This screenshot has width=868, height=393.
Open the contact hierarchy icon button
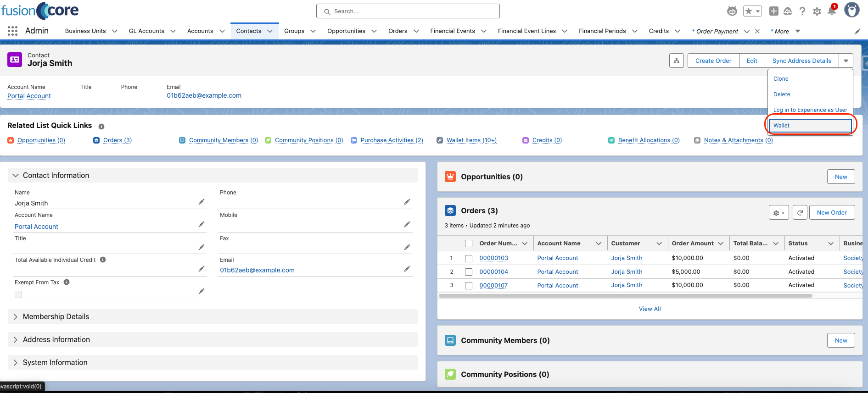(x=677, y=61)
